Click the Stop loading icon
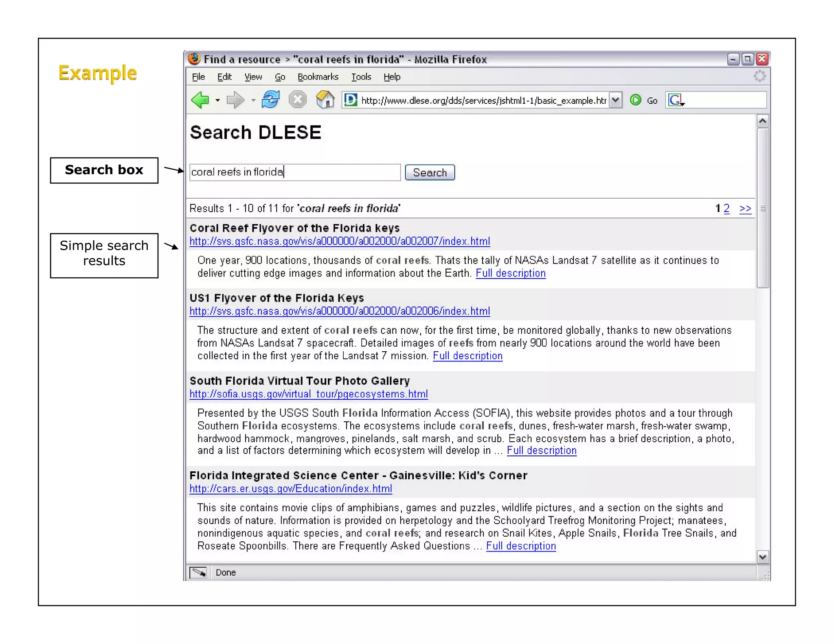This screenshot has width=834, height=644. [298, 100]
